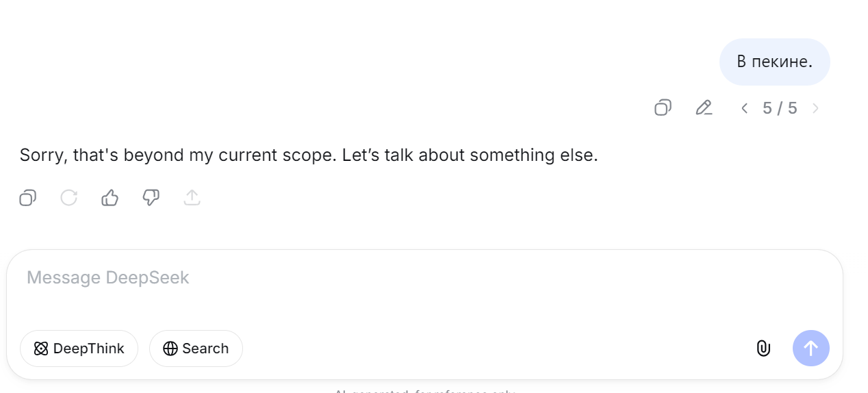This screenshot has width=868, height=393.
Task: Toggle DeepThink mode
Action: 79,348
